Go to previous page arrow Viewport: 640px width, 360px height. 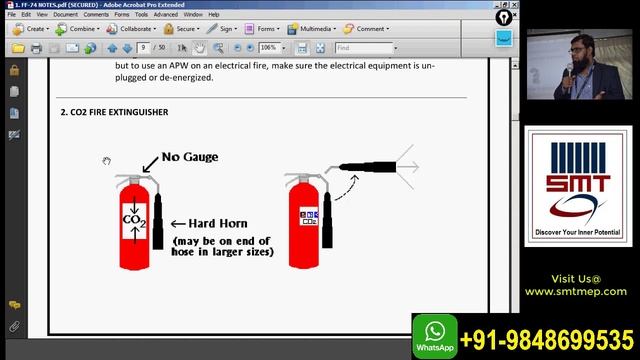(112, 48)
